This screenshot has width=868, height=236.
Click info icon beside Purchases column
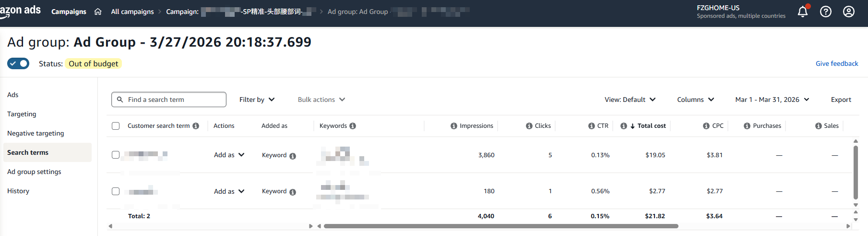747,126
